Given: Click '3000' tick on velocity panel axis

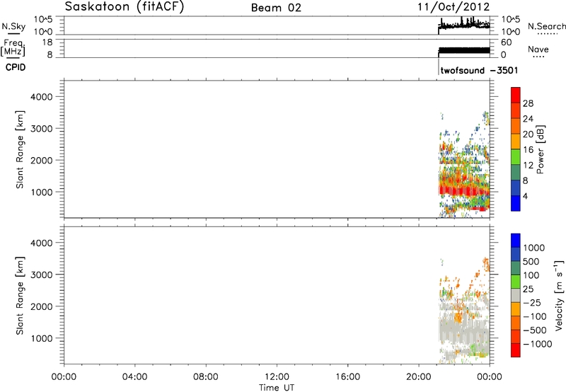Looking at the screenshot, I should (x=41, y=275).
